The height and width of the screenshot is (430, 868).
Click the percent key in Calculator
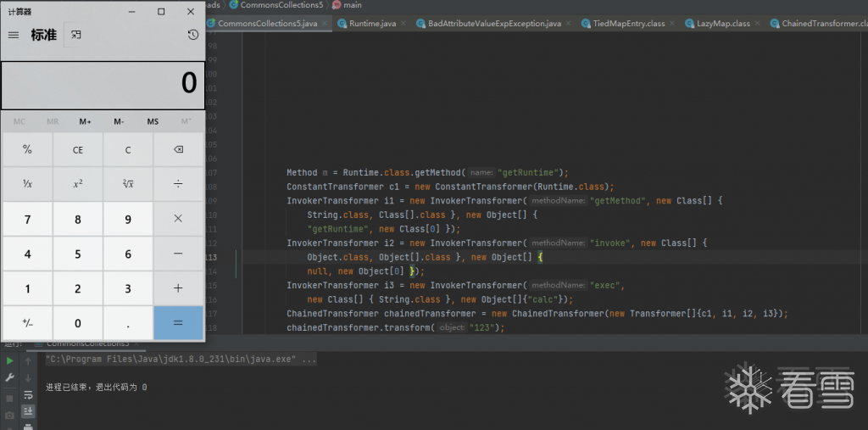27,149
